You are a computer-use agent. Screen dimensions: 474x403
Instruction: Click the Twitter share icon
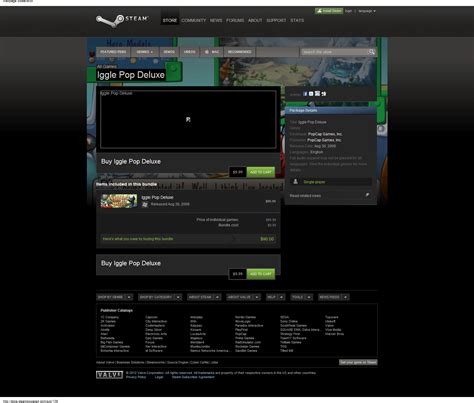[x=311, y=94]
